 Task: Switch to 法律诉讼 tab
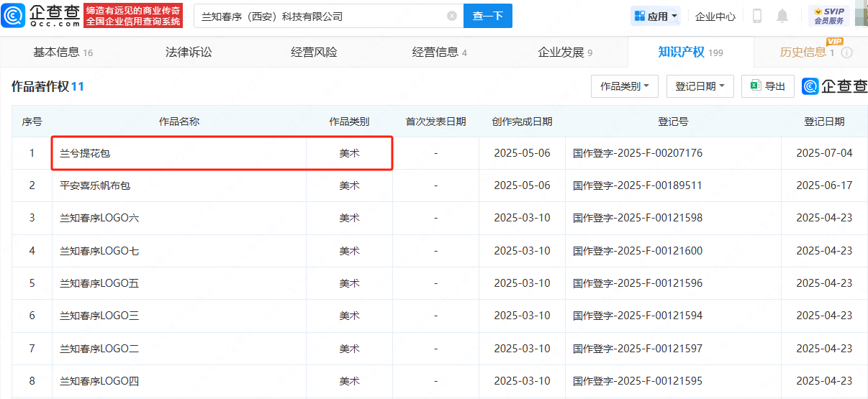[x=189, y=52]
